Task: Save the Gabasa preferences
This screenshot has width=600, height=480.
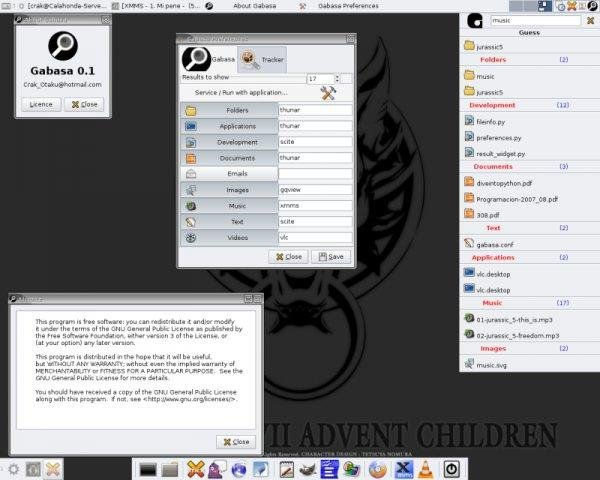Action: point(331,256)
